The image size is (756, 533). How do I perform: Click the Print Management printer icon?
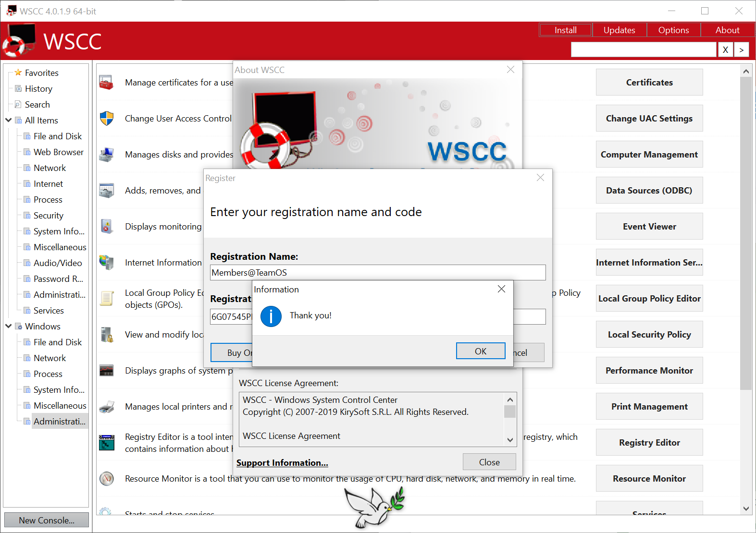(x=106, y=407)
